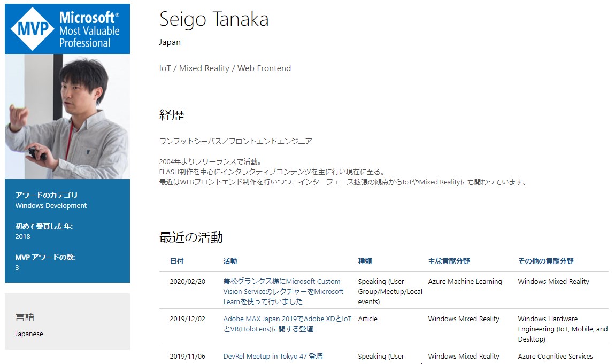Select the Seigo Tanaka name heading
Screen dimensions: 615x364
[x=215, y=19]
